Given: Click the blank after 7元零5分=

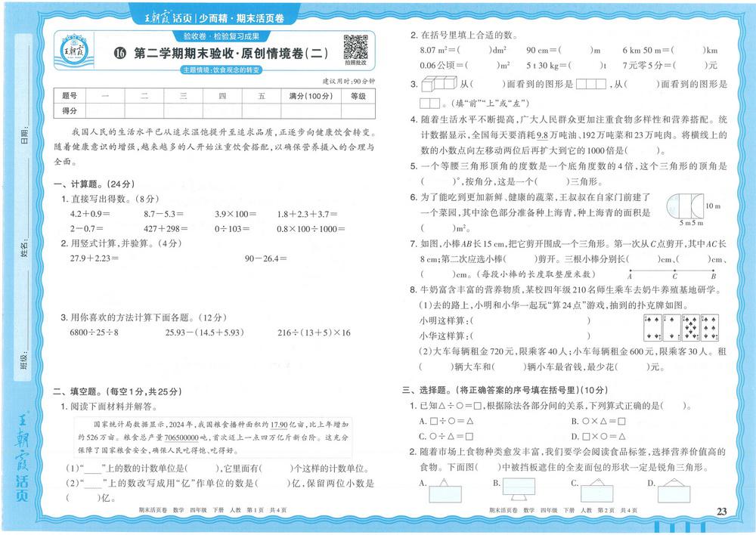Looking at the screenshot, I should click(x=689, y=66).
